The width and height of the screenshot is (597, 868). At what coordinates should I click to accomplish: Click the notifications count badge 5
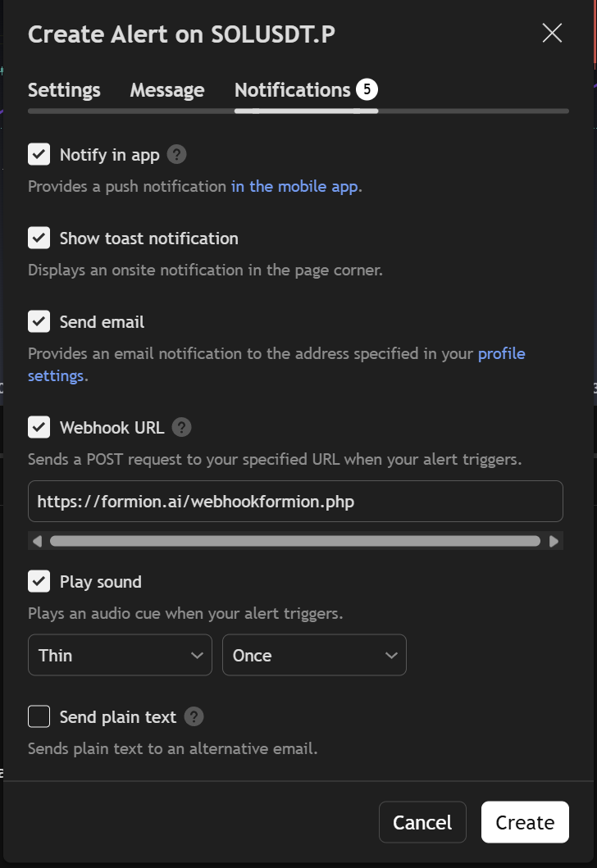367,89
